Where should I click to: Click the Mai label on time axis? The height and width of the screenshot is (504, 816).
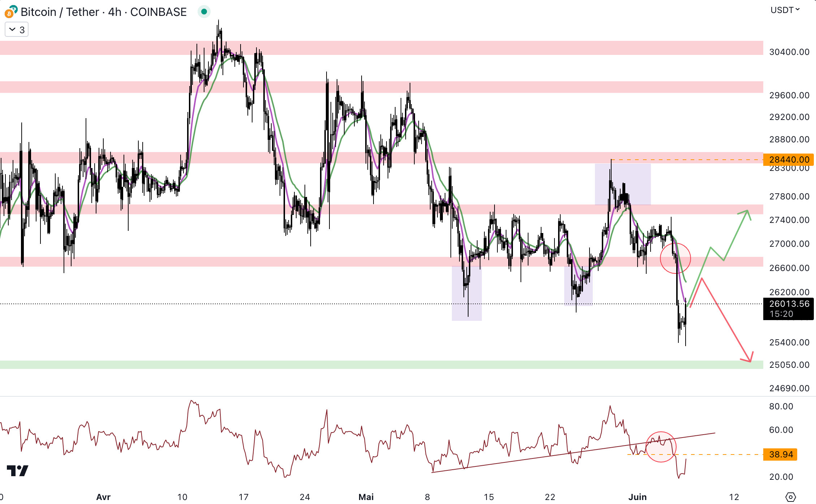point(366,497)
